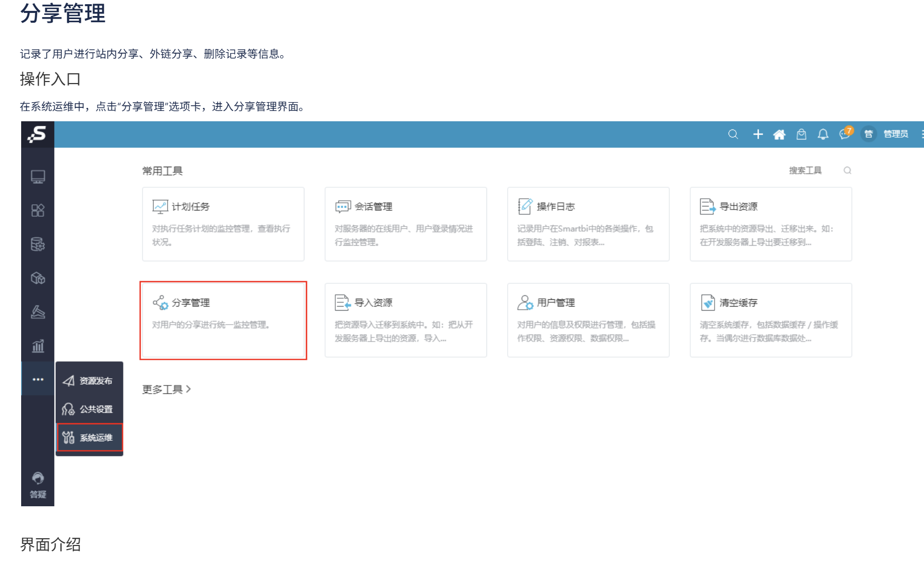This screenshot has width=924, height=562.
Task: Open the 导出资源 tool card
Action: click(771, 224)
